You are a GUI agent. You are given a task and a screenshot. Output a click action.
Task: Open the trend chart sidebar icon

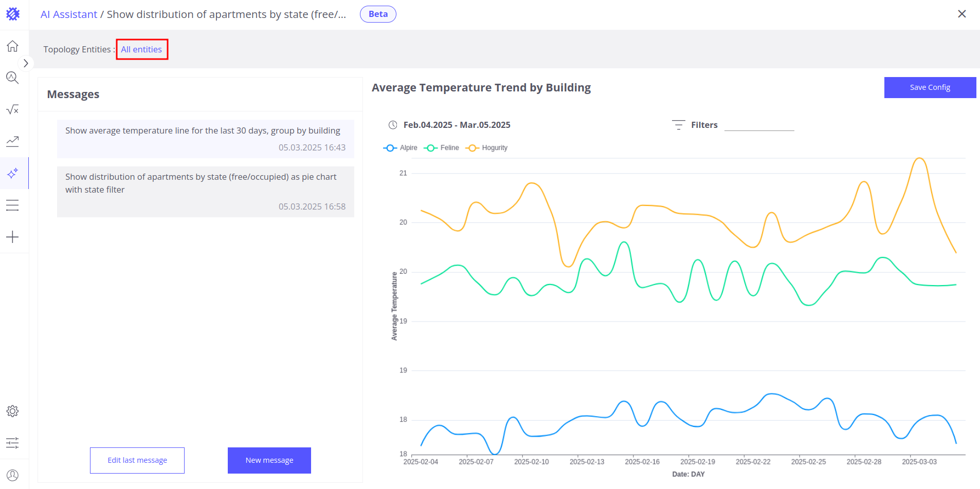coord(12,141)
